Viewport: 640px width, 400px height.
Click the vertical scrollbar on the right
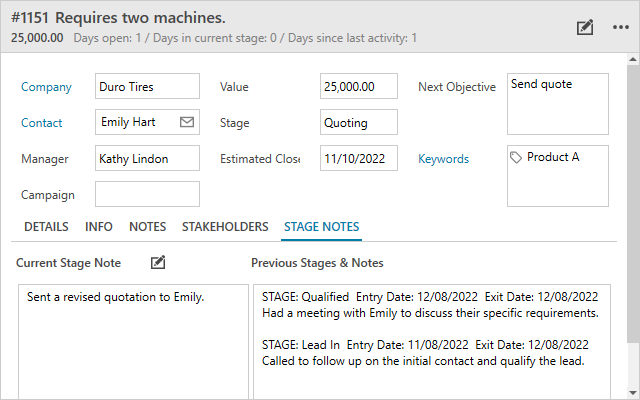click(632, 200)
